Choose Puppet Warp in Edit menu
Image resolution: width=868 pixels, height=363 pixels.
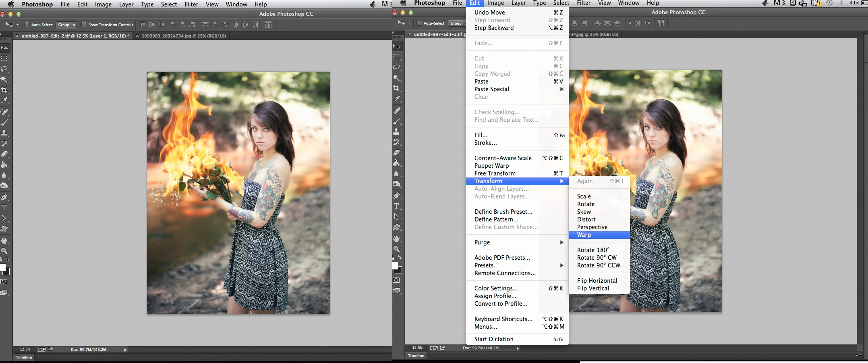tap(517, 166)
